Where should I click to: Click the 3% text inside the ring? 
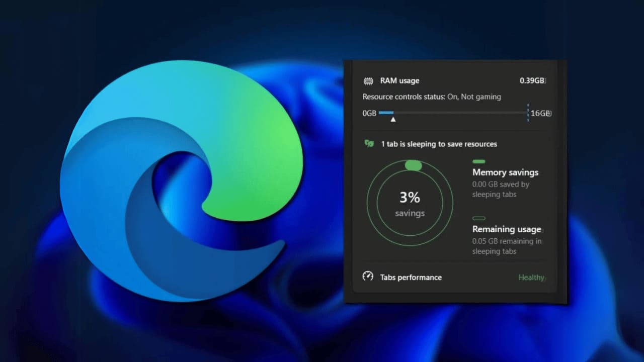pyautogui.click(x=410, y=197)
